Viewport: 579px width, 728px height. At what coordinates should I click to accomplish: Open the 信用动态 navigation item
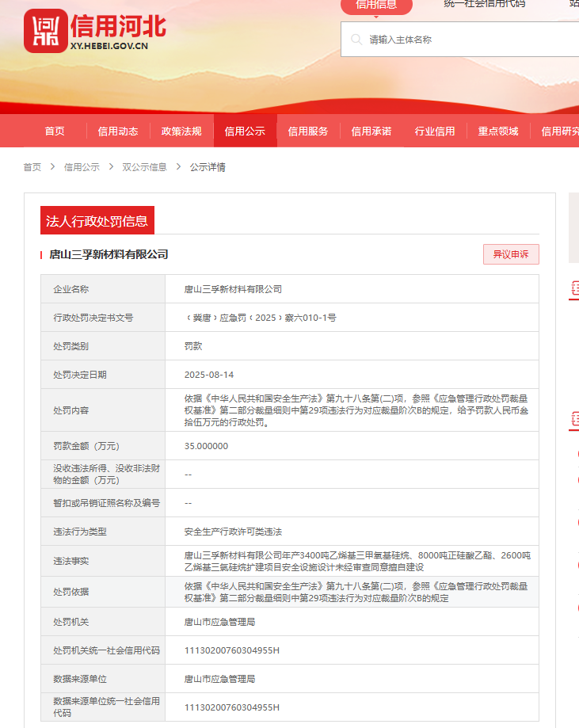[118, 131]
